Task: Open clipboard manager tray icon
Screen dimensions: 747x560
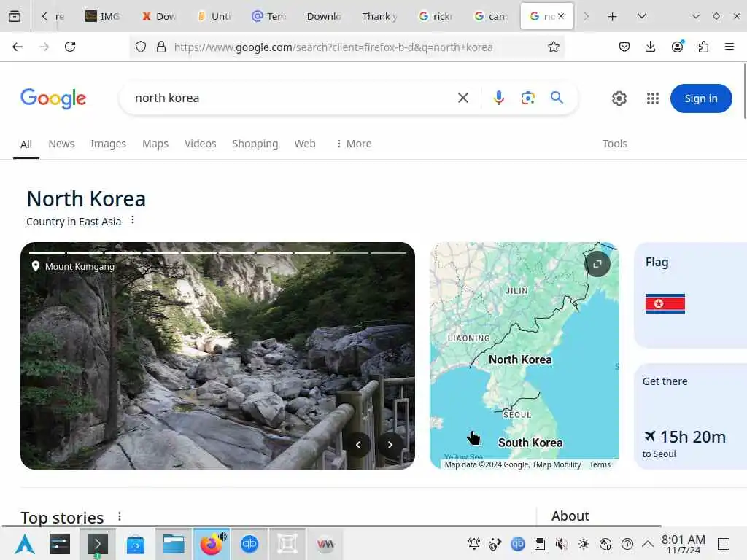Action: (x=539, y=544)
